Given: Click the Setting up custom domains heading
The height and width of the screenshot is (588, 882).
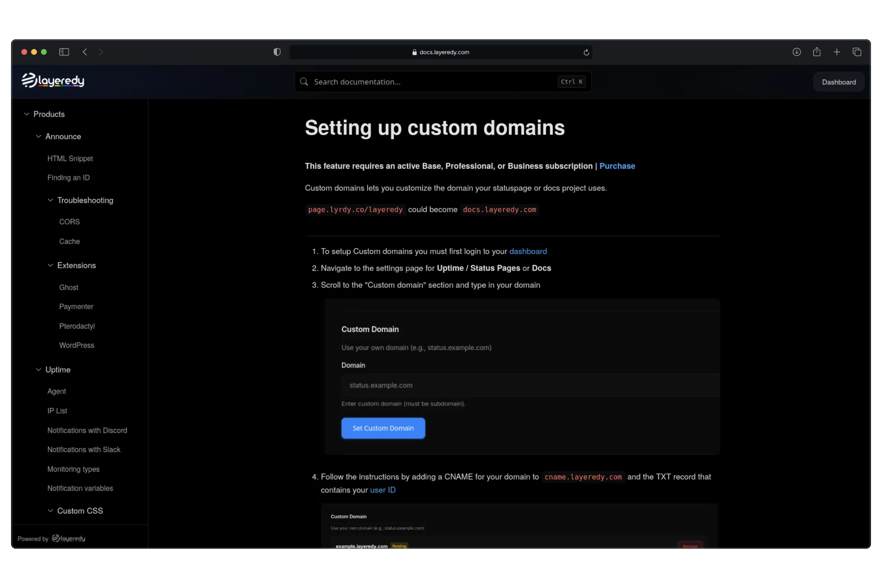Looking at the screenshot, I should click(435, 128).
